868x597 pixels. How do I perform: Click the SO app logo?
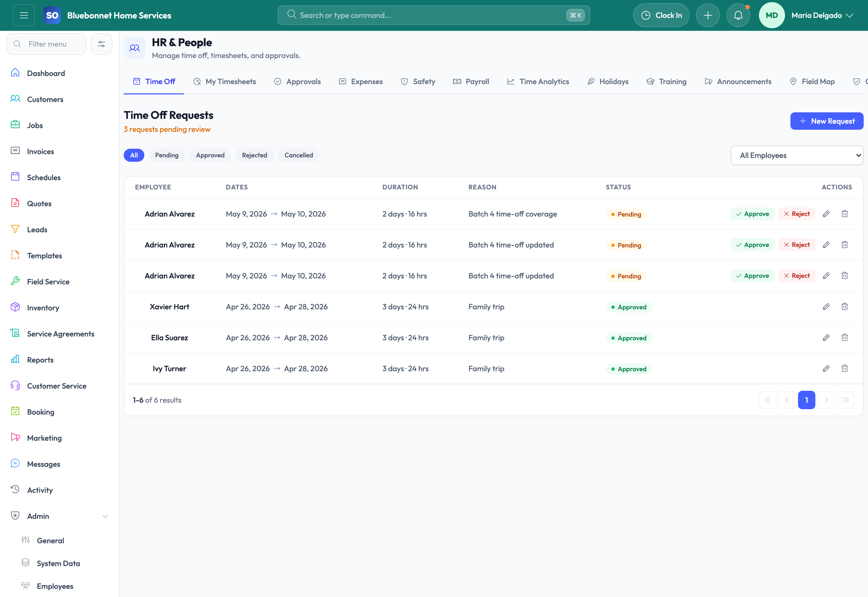click(x=52, y=15)
